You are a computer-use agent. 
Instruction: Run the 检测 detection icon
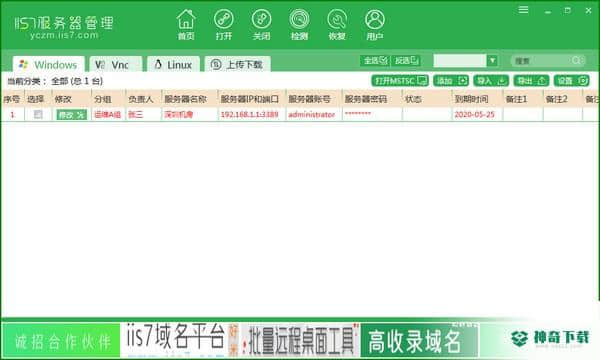(x=299, y=24)
